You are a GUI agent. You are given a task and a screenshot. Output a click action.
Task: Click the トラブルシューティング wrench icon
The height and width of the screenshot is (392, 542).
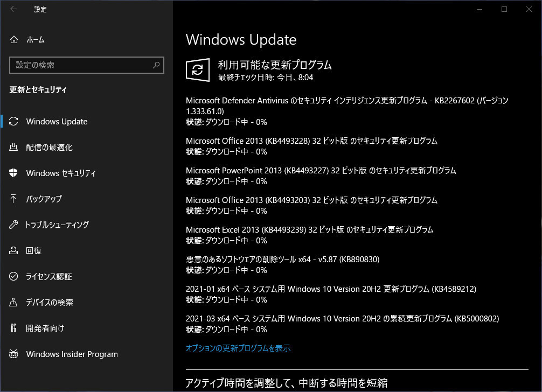(13, 225)
